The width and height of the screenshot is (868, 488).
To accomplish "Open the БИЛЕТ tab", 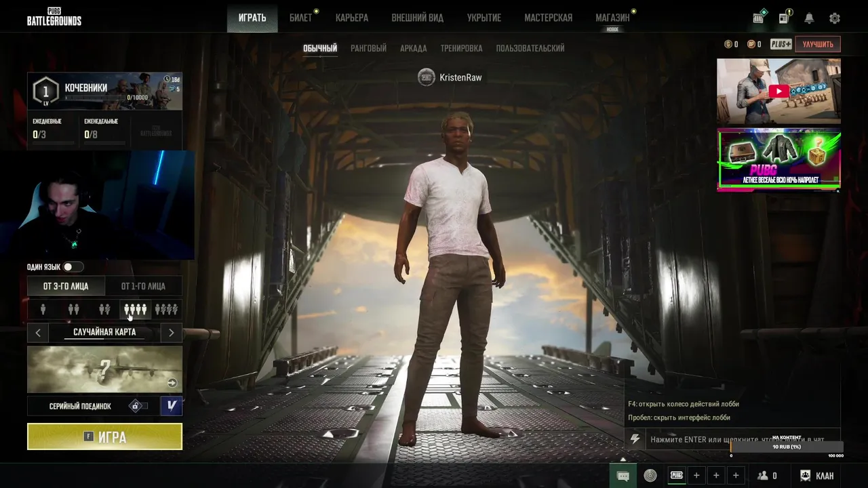I will (300, 18).
